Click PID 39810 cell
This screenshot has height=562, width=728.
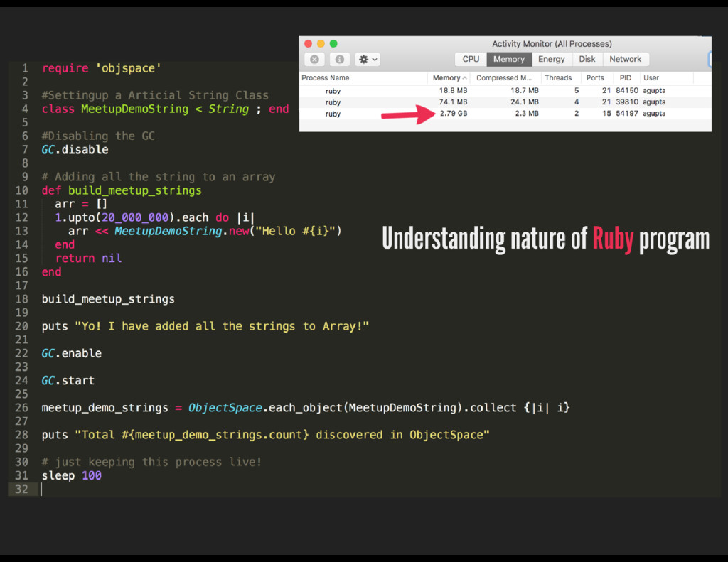[x=627, y=102]
